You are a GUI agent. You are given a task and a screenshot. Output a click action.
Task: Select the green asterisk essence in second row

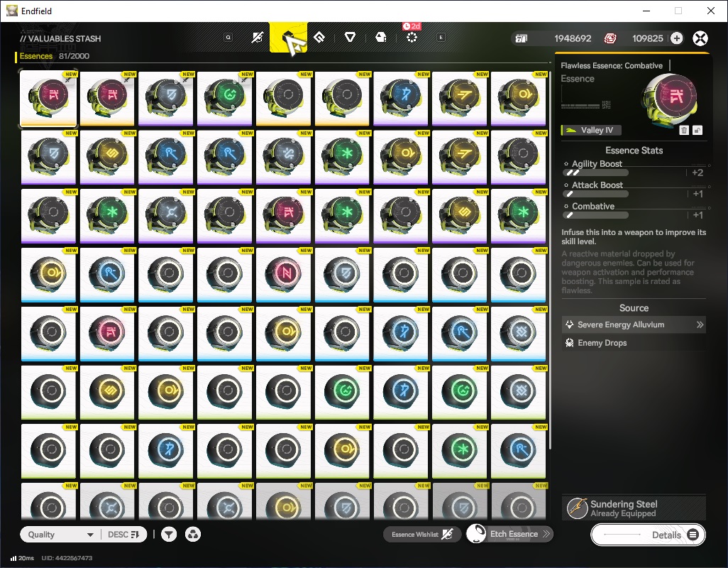(342, 157)
